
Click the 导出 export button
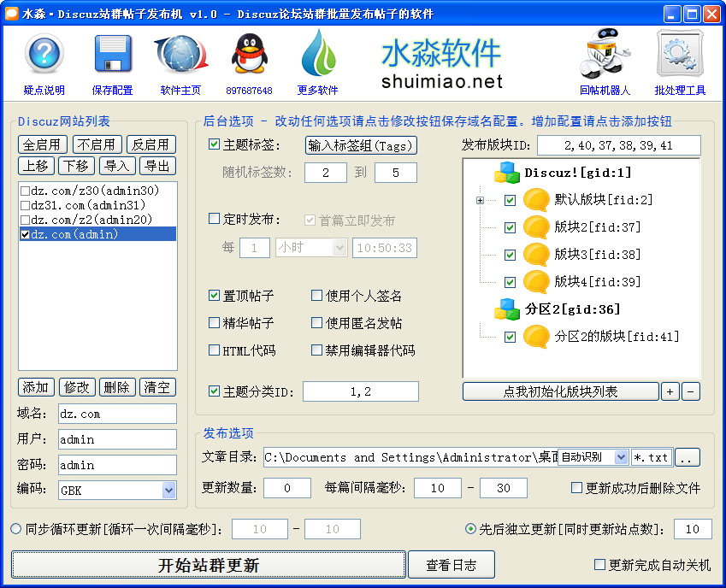(157, 166)
